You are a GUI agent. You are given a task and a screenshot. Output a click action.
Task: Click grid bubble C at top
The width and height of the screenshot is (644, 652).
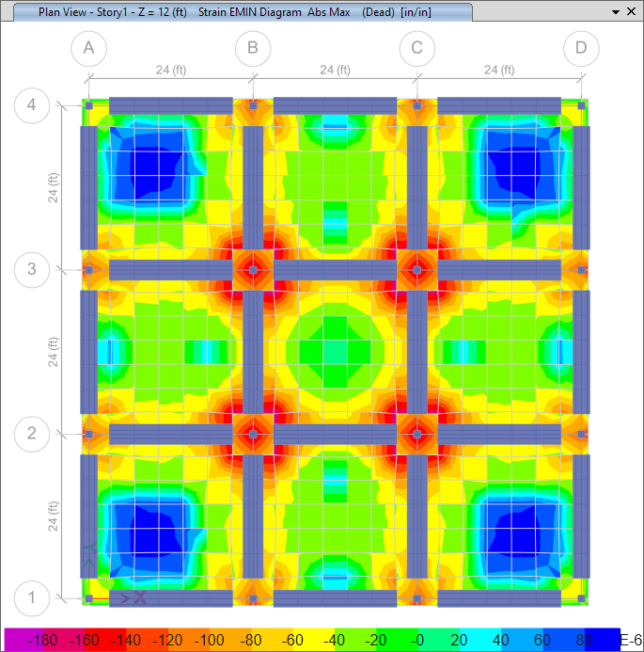pyautogui.click(x=416, y=48)
